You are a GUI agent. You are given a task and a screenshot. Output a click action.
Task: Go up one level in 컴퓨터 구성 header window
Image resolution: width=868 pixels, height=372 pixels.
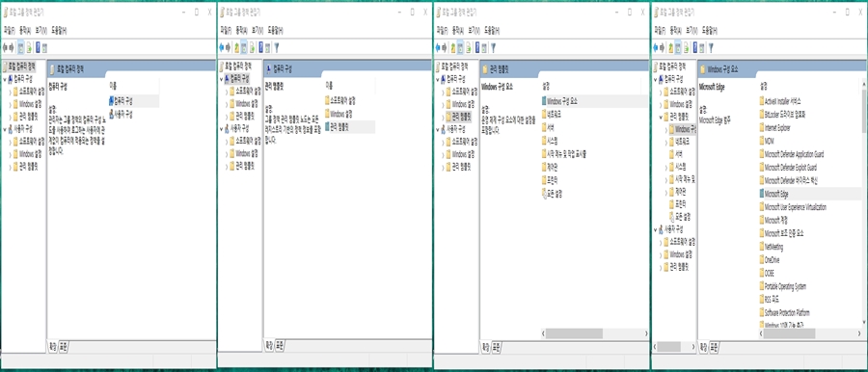[236, 47]
